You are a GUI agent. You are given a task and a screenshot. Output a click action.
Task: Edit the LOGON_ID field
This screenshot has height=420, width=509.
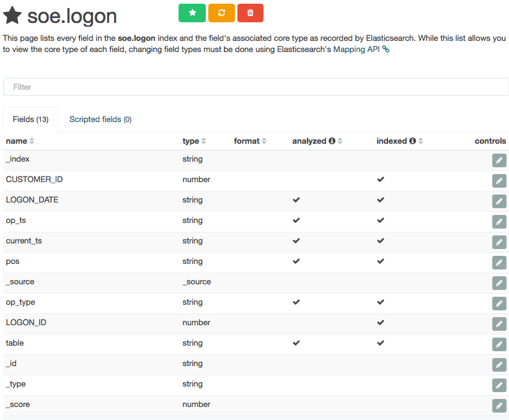[x=498, y=324]
